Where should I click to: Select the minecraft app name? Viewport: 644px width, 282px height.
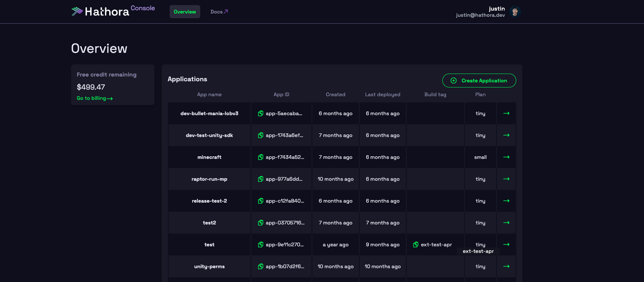tap(209, 157)
